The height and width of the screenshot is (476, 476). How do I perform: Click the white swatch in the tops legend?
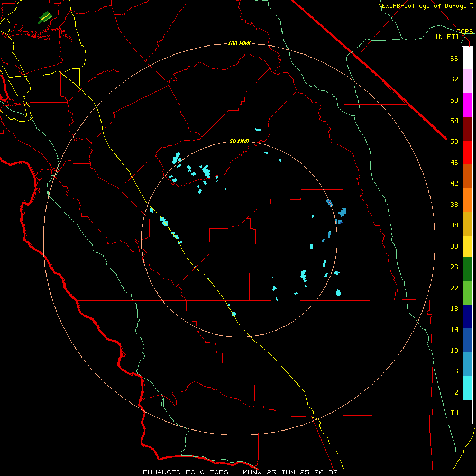coord(467,58)
